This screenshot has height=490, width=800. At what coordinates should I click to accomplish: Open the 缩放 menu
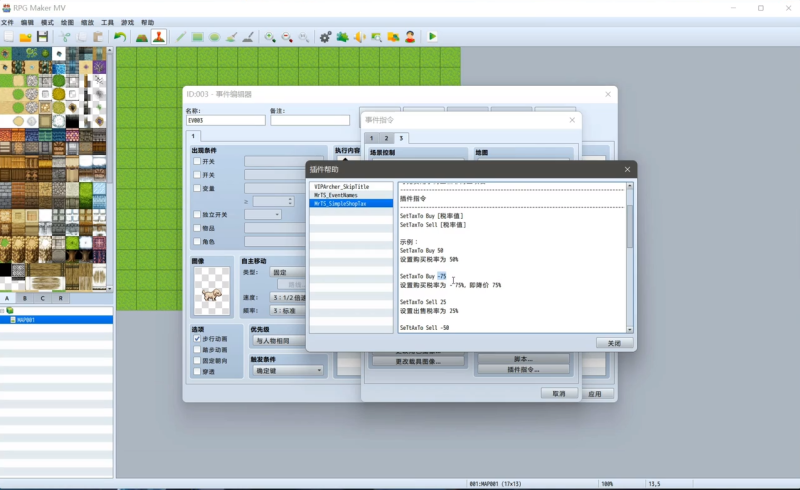pos(87,22)
